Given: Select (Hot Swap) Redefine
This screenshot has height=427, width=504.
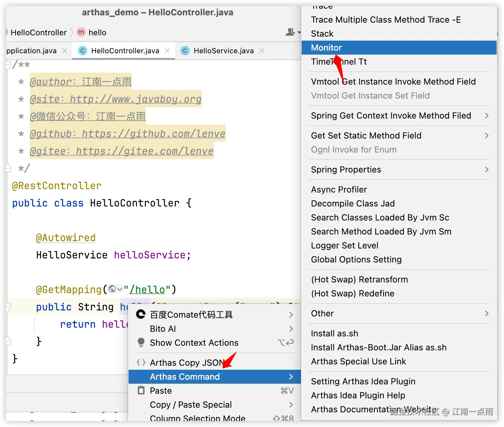Looking at the screenshot, I should [399, 293].
